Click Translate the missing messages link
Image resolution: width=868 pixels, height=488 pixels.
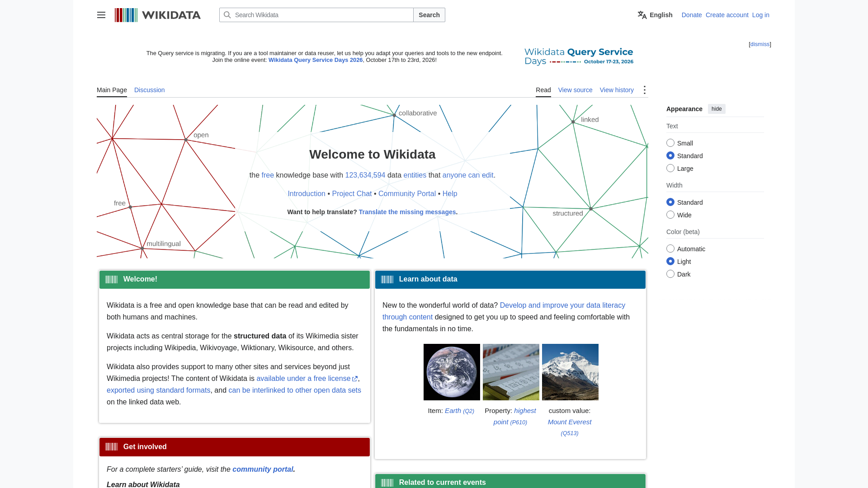coord(407,212)
